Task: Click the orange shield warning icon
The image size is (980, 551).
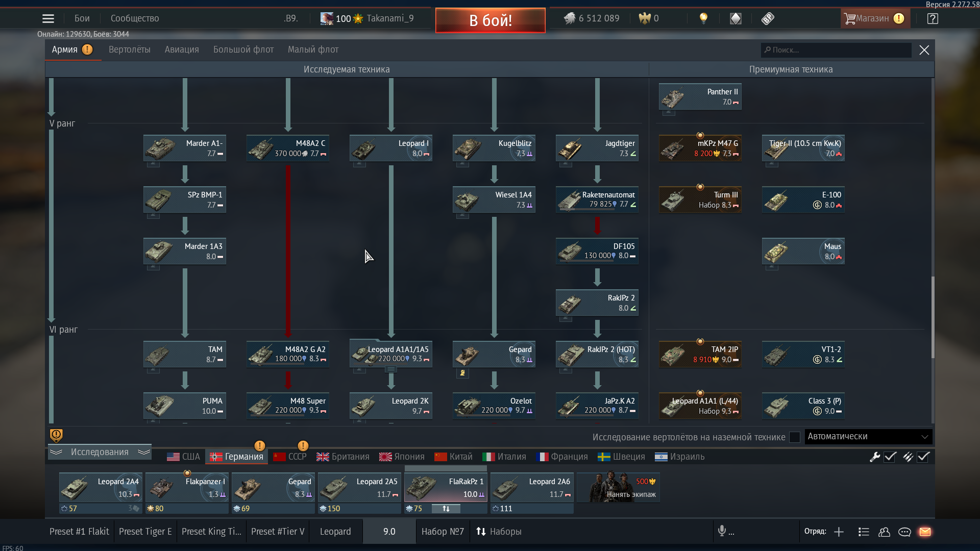Action: [56, 435]
